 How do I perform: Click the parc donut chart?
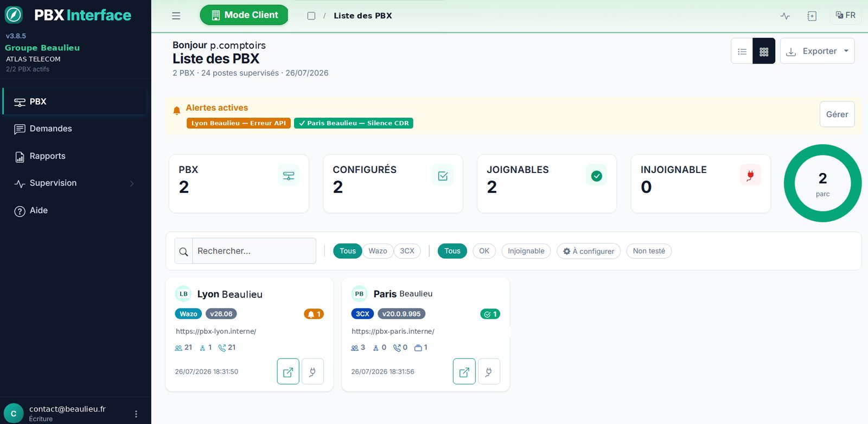822,183
